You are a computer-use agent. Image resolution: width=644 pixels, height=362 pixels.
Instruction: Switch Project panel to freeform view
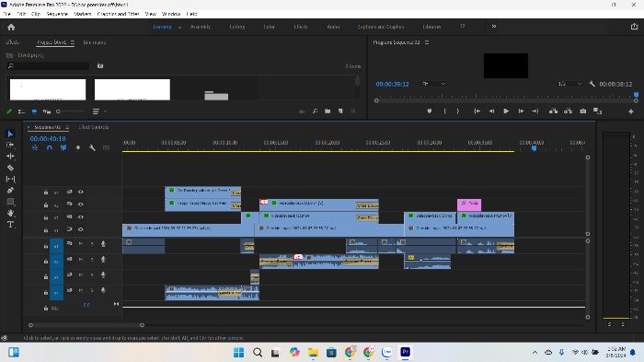tap(47, 111)
